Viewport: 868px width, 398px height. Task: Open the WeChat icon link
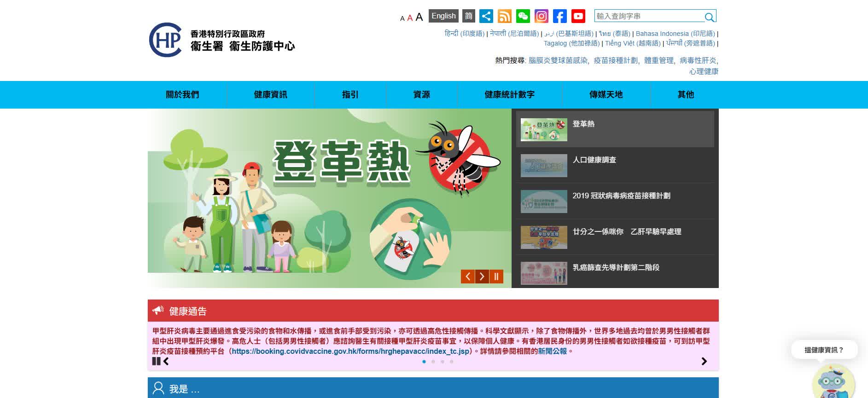pyautogui.click(x=523, y=16)
